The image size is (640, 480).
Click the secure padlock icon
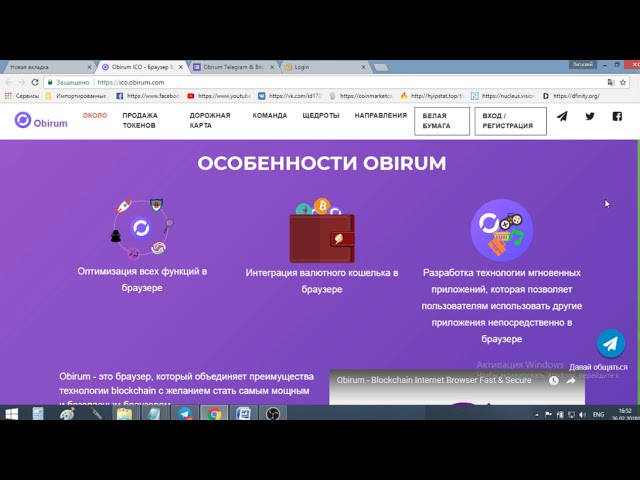[50, 82]
